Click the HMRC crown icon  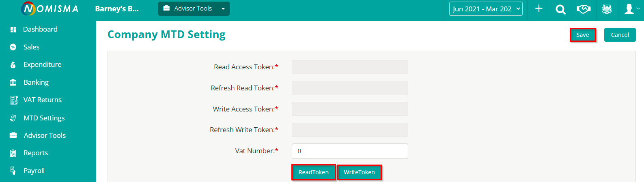[607, 9]
